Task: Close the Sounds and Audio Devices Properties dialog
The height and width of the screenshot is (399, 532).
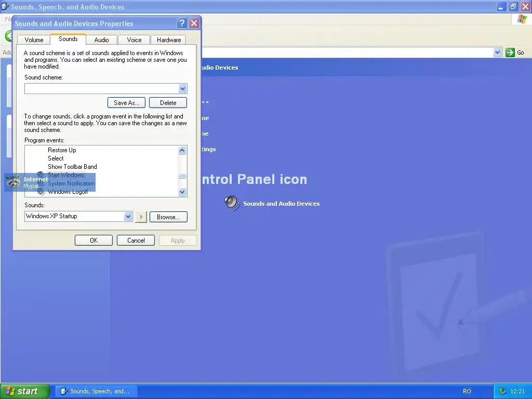Action: [x=194, y=23]
